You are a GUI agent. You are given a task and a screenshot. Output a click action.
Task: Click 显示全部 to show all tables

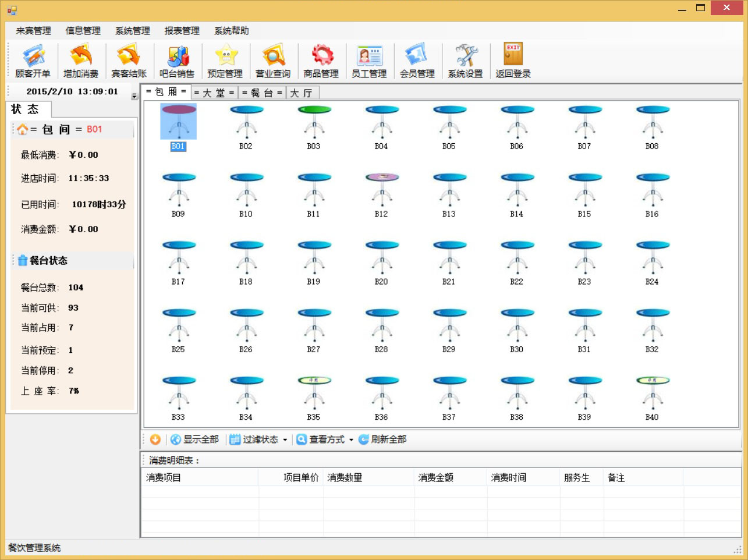coord(196,440)
